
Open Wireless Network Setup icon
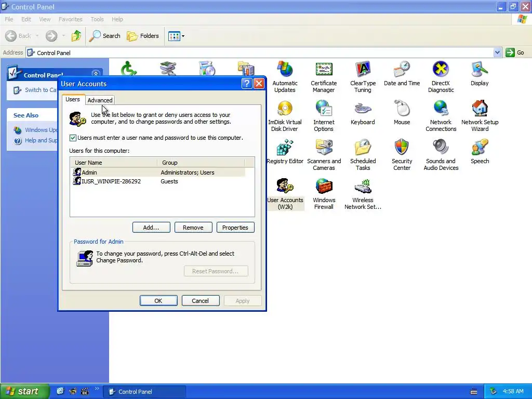[x=363, y=194]
